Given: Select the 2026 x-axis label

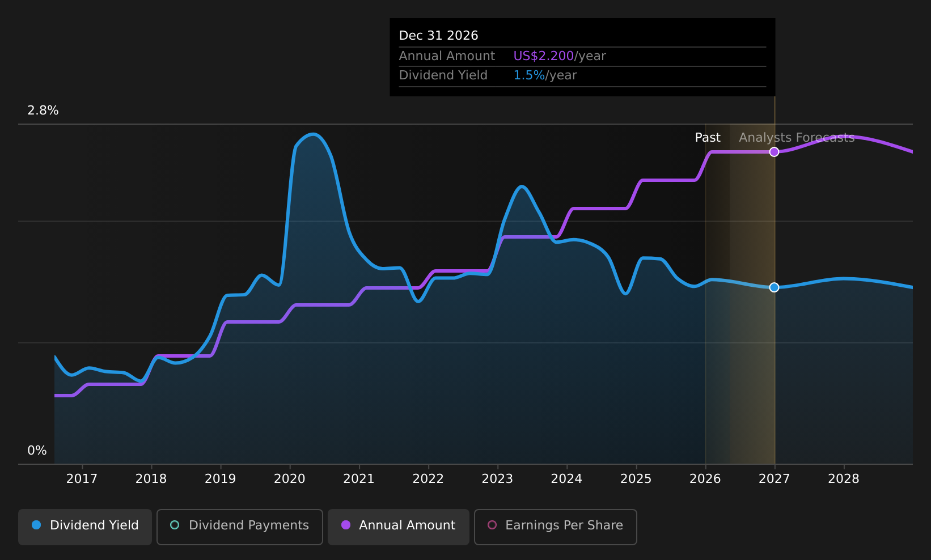Looking at the screenshot, I should tap(705, 479).
